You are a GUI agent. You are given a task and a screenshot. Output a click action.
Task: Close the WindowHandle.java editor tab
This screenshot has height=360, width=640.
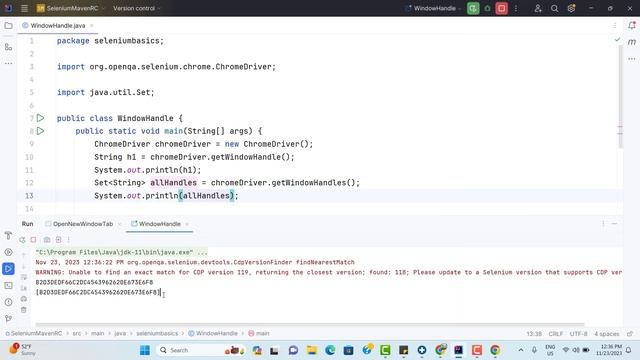(x=91, y=25)
